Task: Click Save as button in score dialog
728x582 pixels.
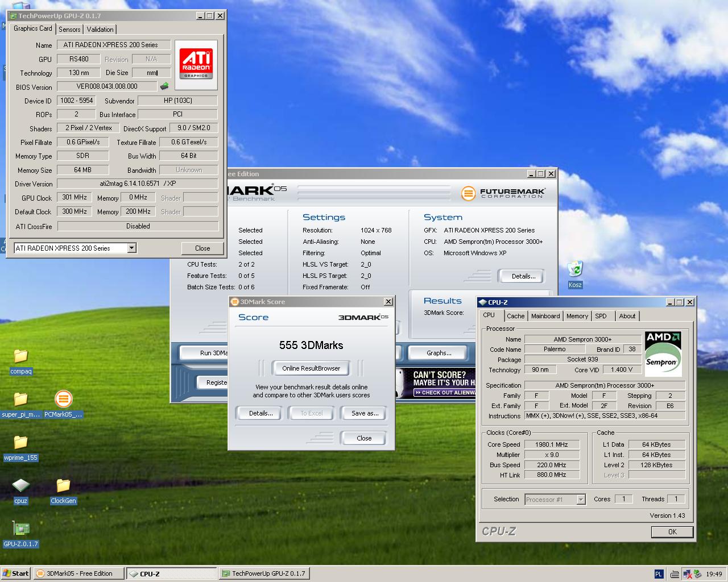Action: (365, 413)
